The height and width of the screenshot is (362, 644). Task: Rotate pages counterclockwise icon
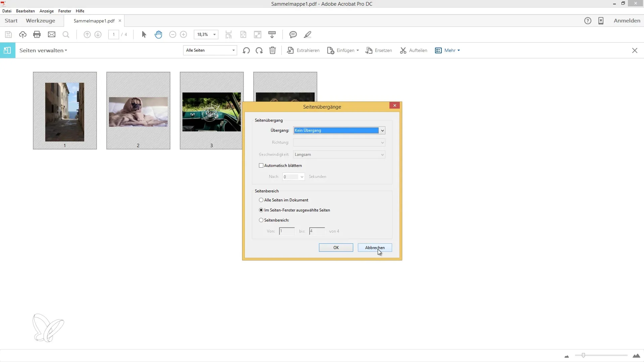click(x=246, y=51)
